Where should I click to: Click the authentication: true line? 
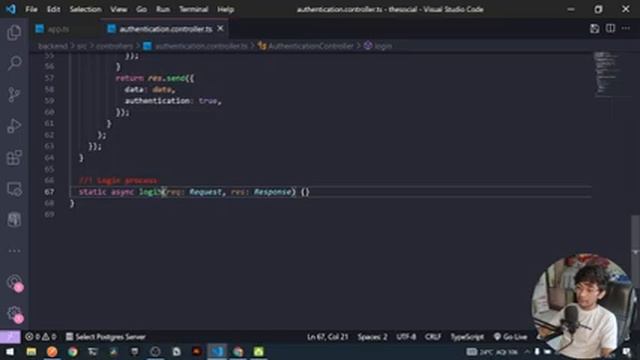click(x=173, y=101)
